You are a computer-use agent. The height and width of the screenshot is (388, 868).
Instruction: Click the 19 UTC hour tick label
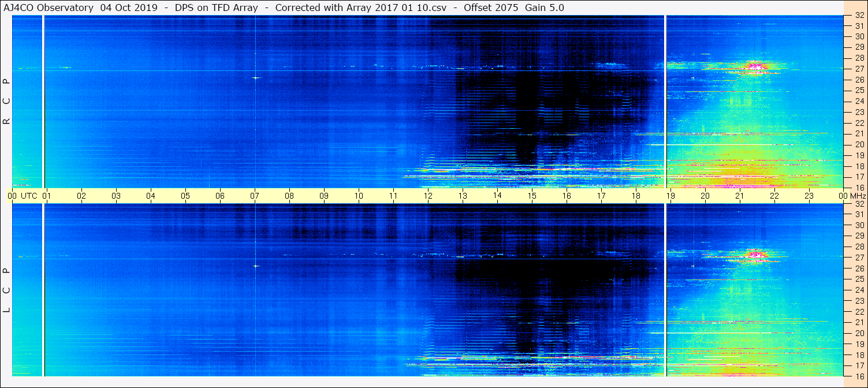670,196
